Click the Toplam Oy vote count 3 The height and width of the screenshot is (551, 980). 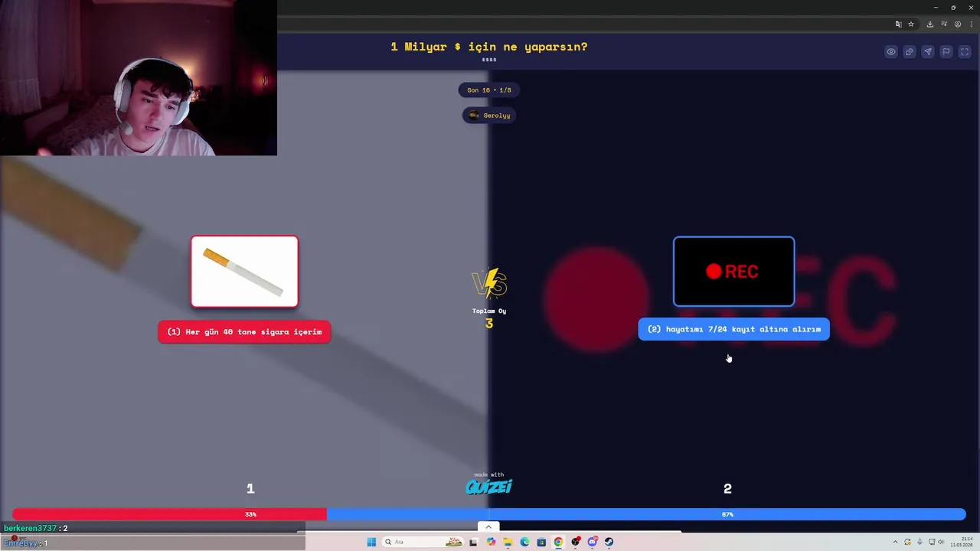click(489, 324)
